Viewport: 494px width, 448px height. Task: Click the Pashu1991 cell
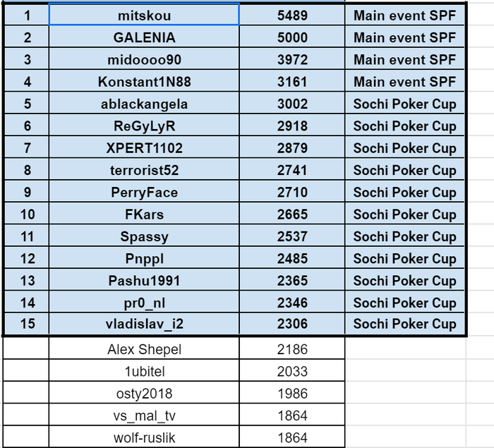[144, 280]
